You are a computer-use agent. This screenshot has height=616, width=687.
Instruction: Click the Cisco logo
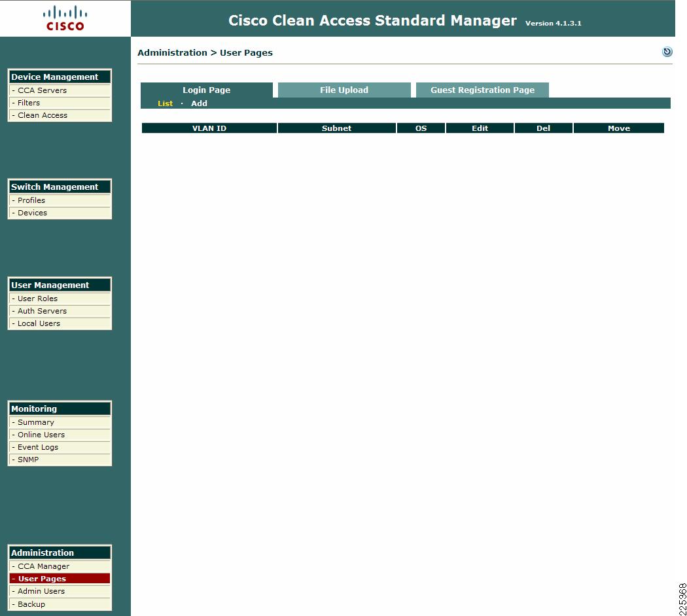pos(65,18)
